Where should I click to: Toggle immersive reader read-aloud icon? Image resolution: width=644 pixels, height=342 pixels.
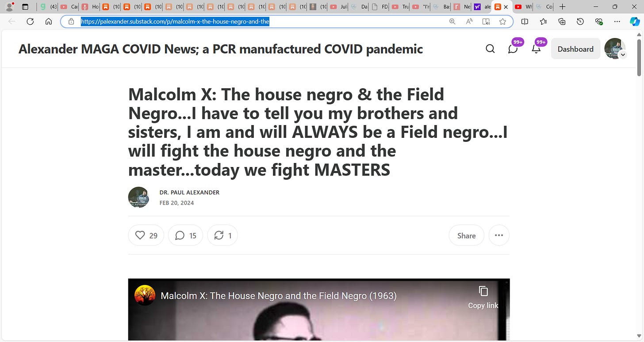click(x=469, y=21)
